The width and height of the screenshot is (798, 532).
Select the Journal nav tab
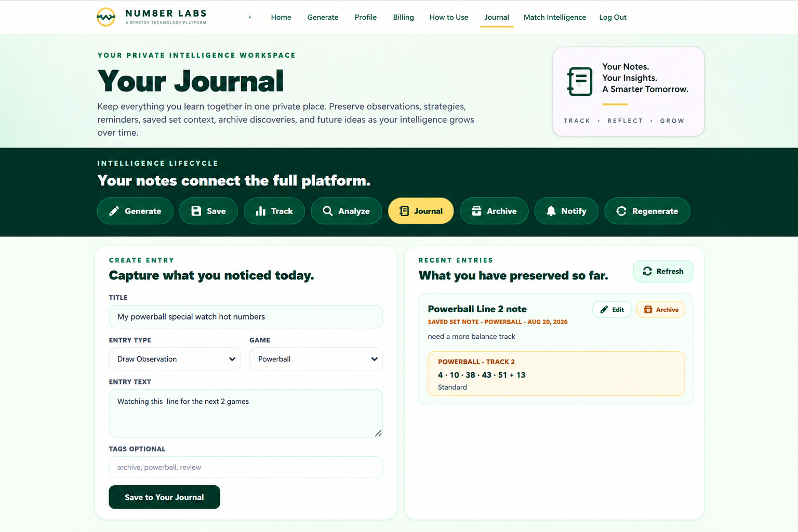coord(497,17)
